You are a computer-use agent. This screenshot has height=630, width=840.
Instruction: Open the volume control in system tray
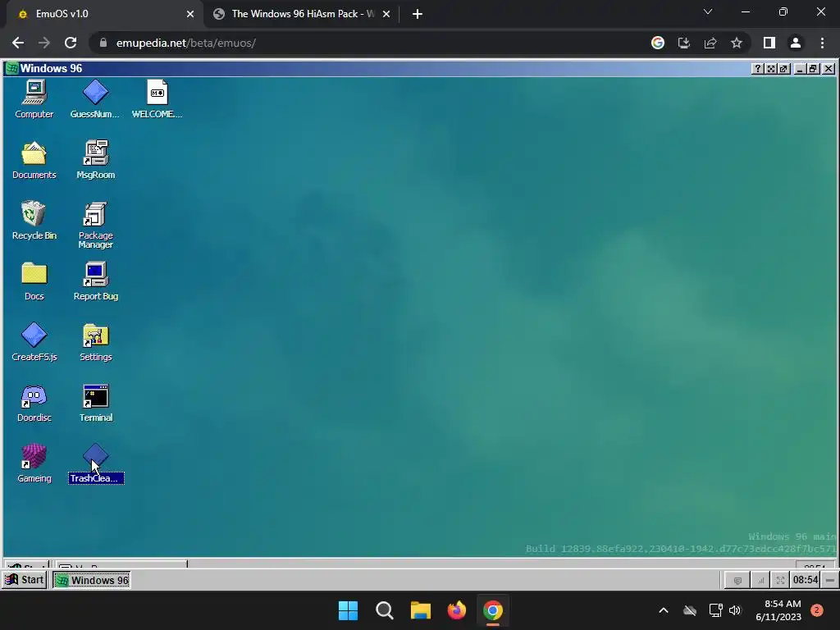point(735,610)
